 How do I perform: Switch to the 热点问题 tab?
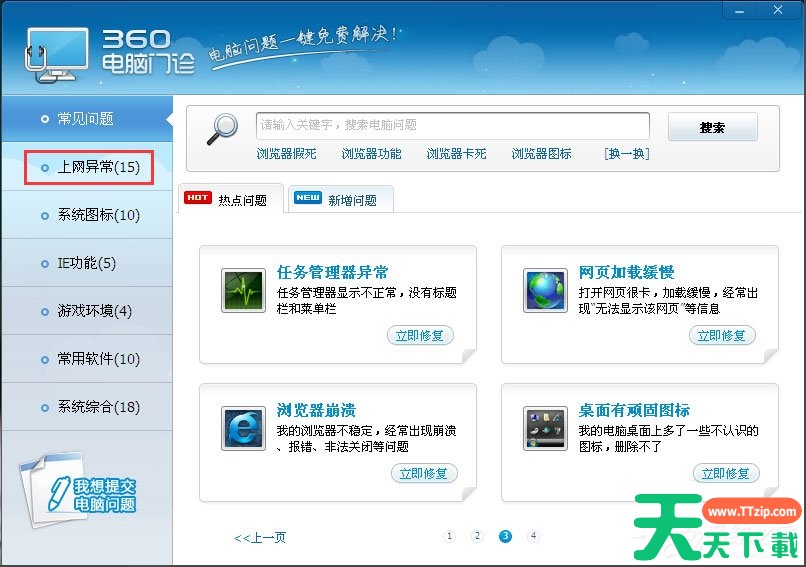point(231,199)
